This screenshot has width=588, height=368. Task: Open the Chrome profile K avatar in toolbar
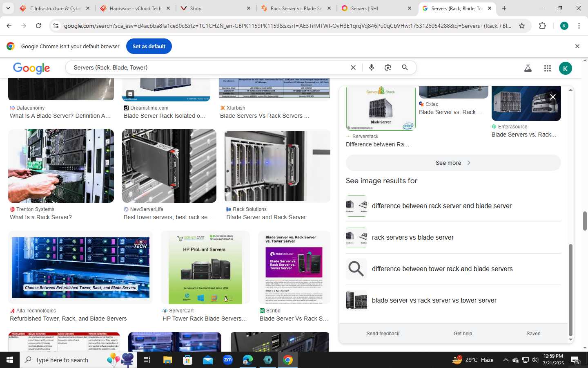pyautogui.click(x=564, y=26)
